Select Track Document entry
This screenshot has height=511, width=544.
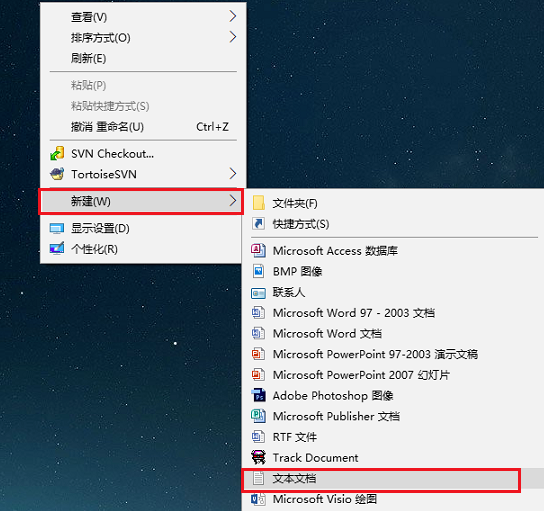click(x=393, y=458)
